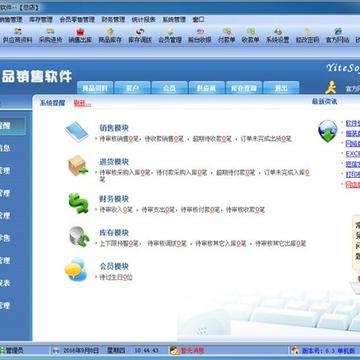Switch to the 客户 tab
Screen dimensions: 360x360
click(132, 88)
